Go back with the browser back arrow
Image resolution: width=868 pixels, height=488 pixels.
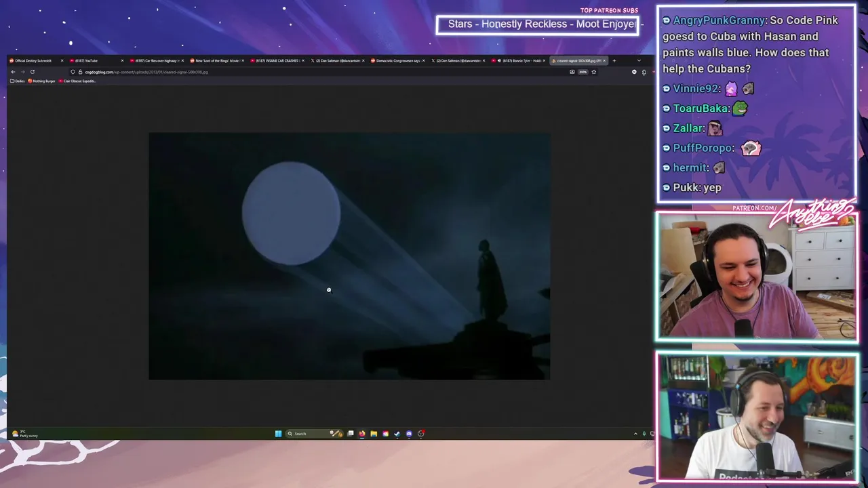click(x=13, y=72)
